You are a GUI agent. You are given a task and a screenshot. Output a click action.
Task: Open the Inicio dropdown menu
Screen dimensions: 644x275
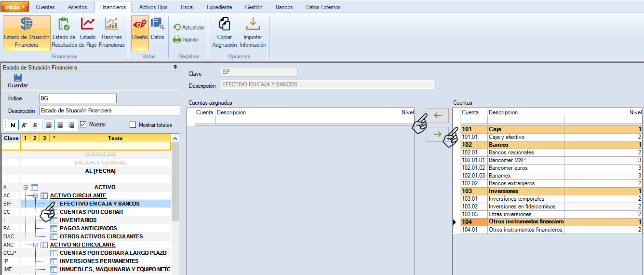click(16, 7)
